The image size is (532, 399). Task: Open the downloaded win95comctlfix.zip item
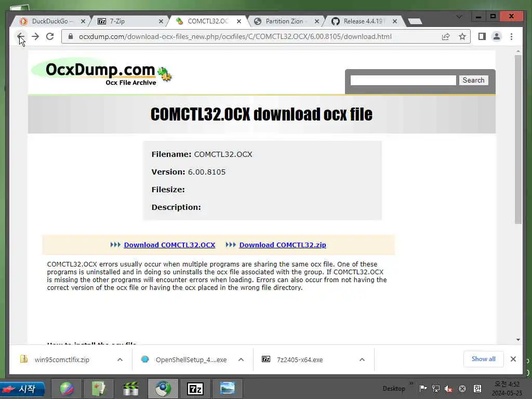coord(62,360)
